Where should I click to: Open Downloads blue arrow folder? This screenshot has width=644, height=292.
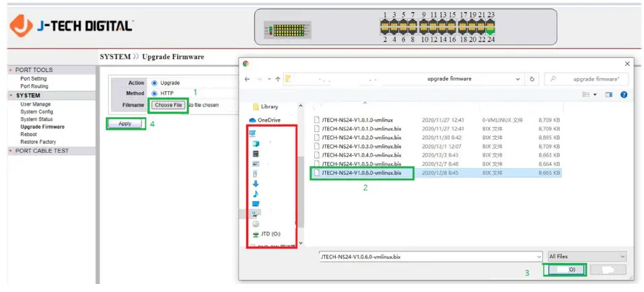[256, 184]
